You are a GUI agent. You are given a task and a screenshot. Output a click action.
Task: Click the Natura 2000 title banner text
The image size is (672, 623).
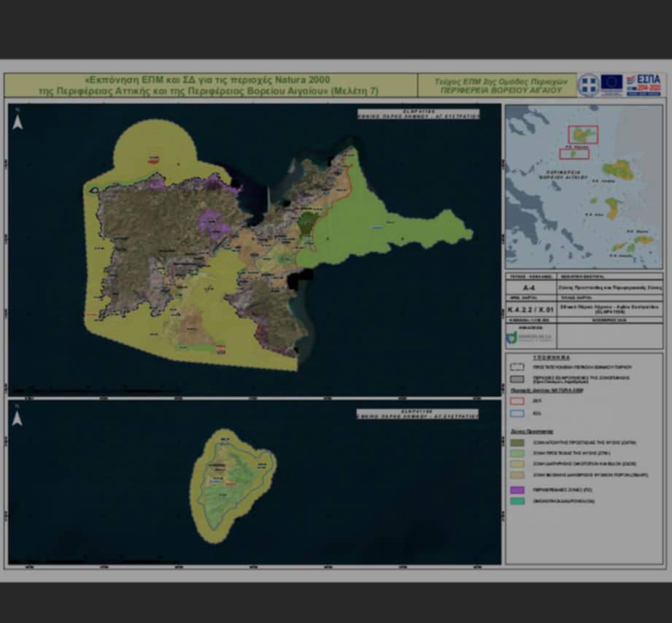coord(208,85)
